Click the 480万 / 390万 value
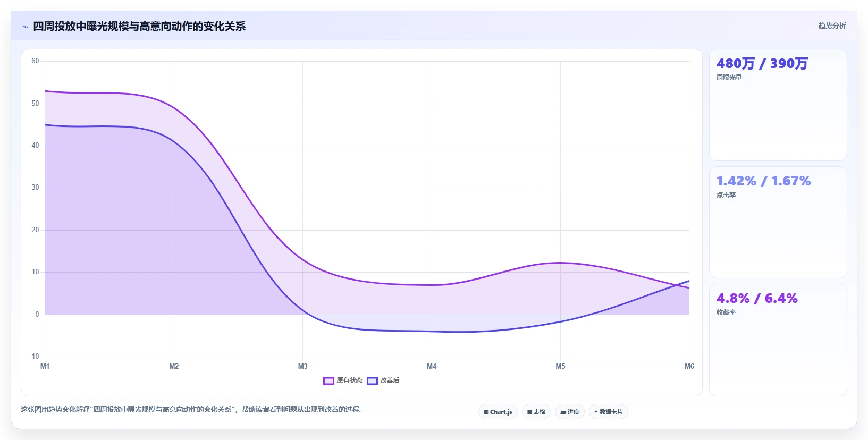This screenshot has width=868, height=440. (x=762, y=64)
